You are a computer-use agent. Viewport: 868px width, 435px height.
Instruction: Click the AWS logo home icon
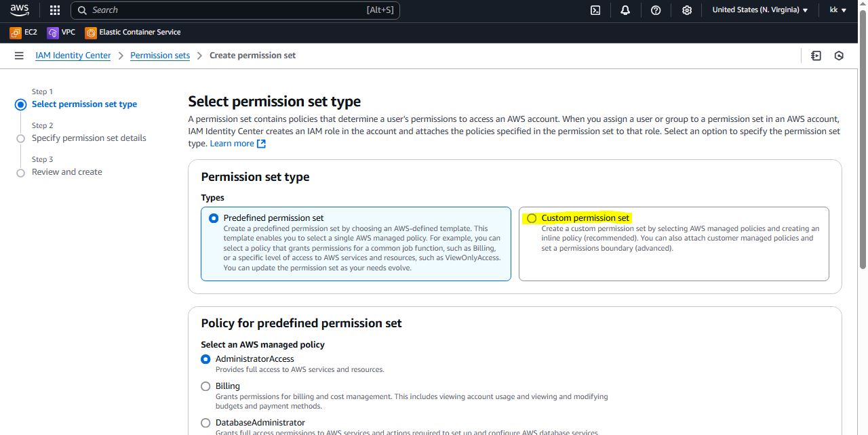tap(20, 9)
